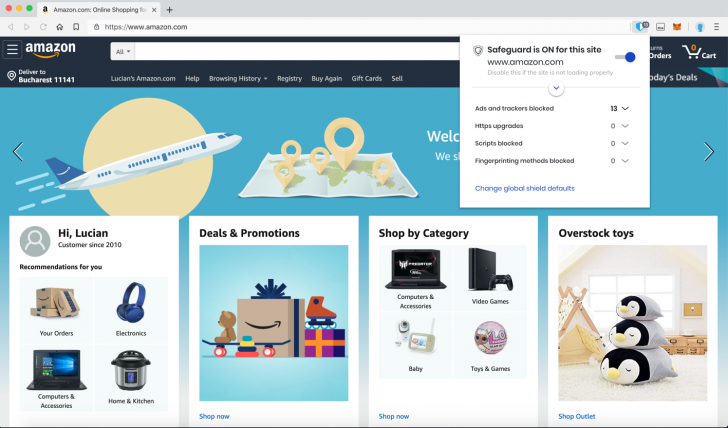Toggle Safeguard off for this site
This screenshot has width=728, height=428.
[x=625, y=57]
